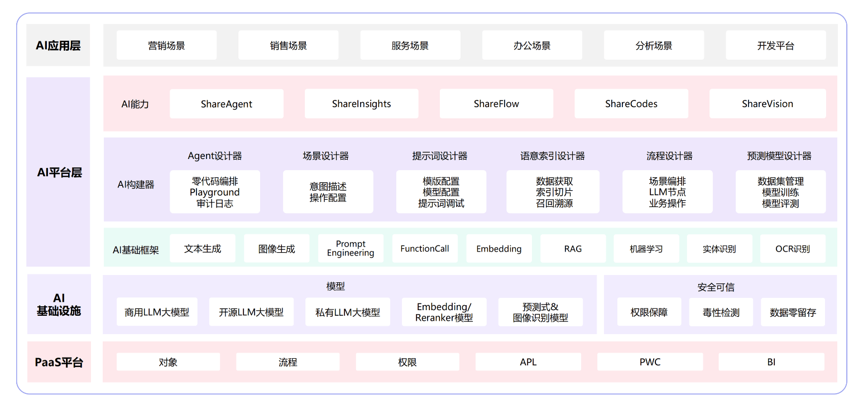
Task: Click the 毒性检测 box under 安全可信
Action: pos(721,312)
